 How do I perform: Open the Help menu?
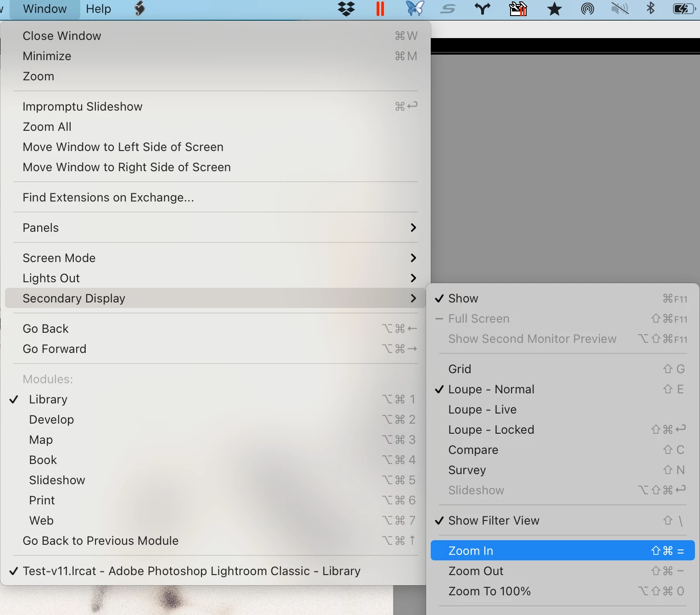(99, 9)
